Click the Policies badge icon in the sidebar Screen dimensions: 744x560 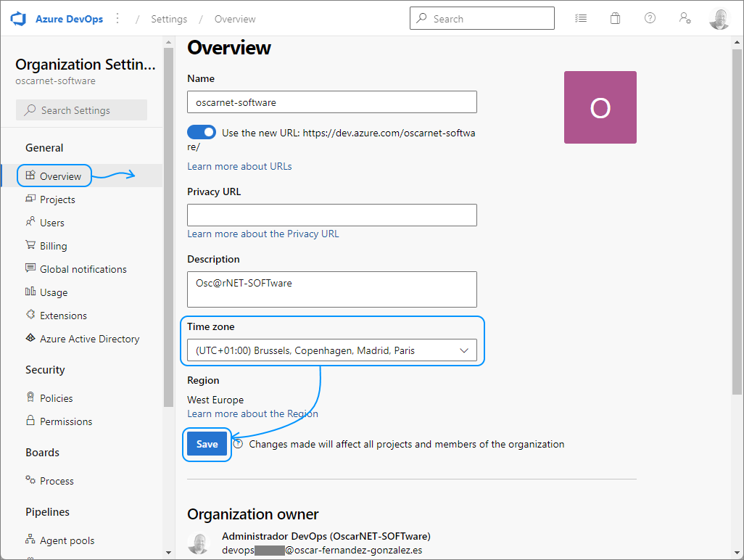pos(30,398)
